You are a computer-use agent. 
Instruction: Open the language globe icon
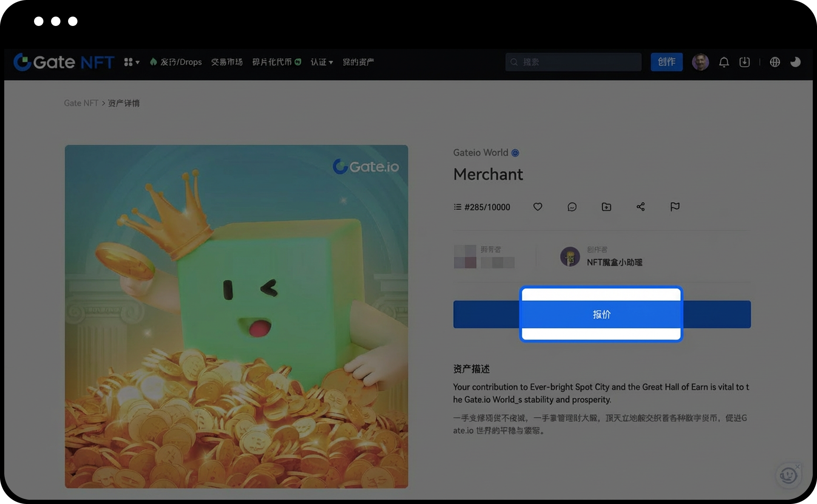point(775,62)
